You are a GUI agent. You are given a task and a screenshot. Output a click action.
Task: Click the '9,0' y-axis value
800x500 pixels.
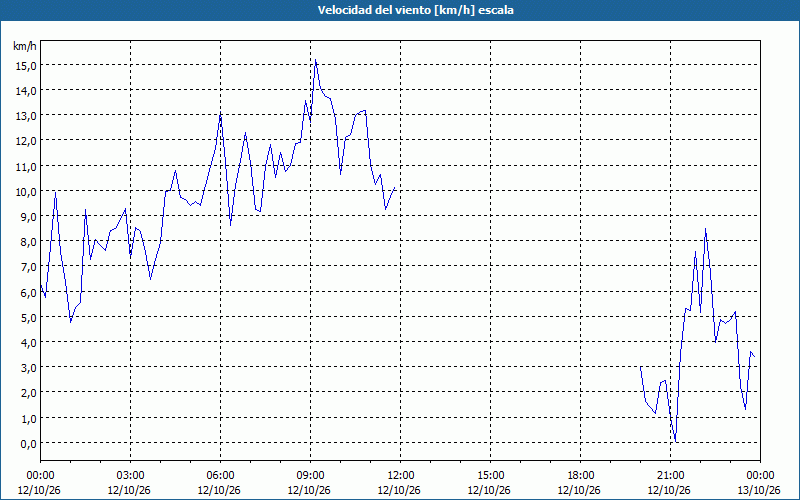click(30, 216)
